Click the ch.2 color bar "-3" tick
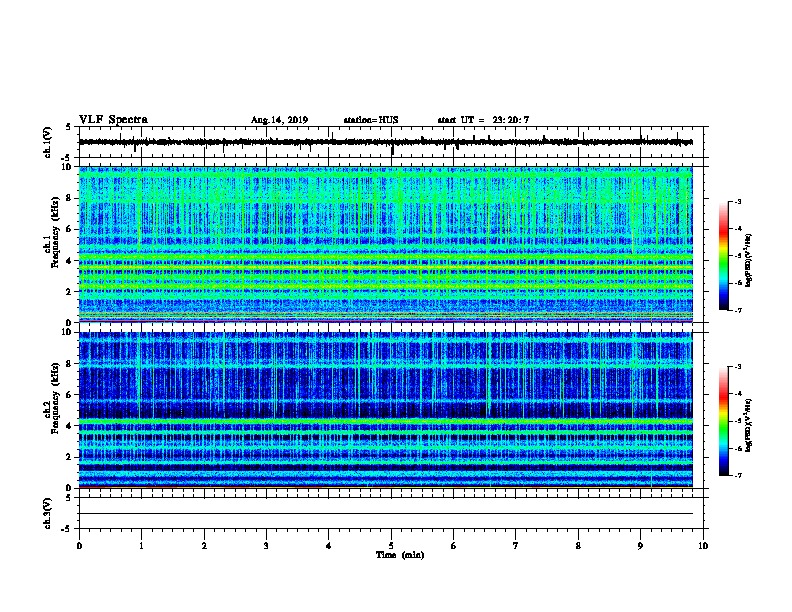This screenshot has width=792, height=612. (737, 367)
